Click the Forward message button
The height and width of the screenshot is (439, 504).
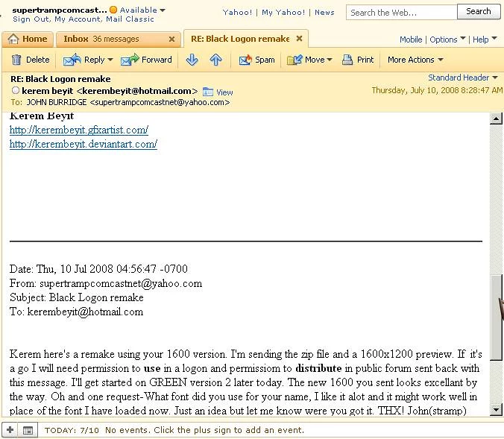coord(147,60)
